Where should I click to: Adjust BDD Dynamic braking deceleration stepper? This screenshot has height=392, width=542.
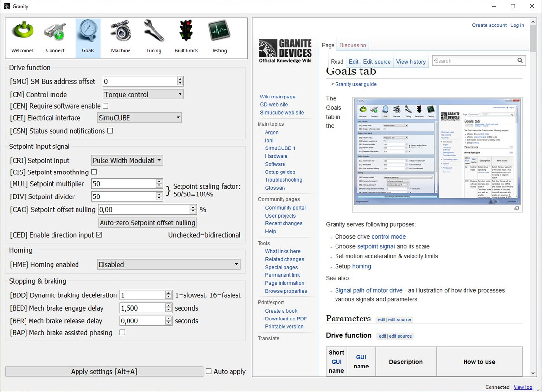point(168,295)
